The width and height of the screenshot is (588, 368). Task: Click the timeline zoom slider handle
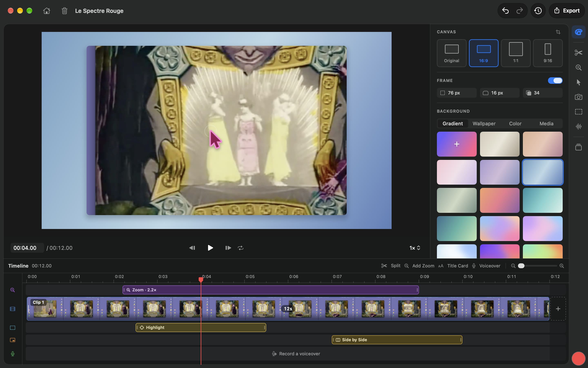[x=521, y=266]
